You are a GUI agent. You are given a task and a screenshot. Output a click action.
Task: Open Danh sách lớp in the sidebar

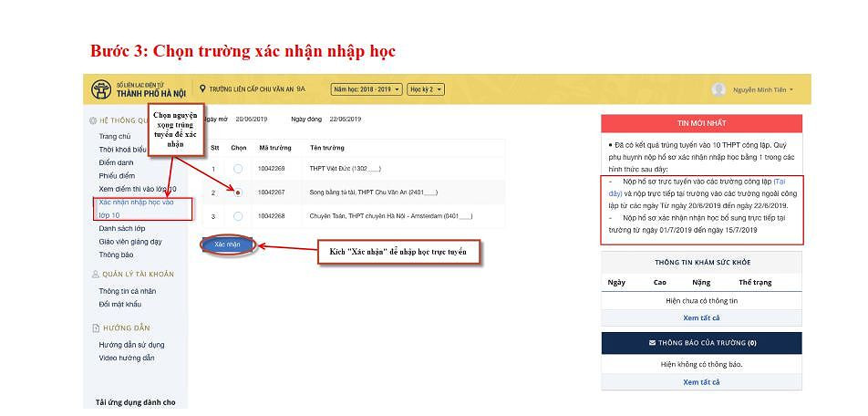coord(122,228)
